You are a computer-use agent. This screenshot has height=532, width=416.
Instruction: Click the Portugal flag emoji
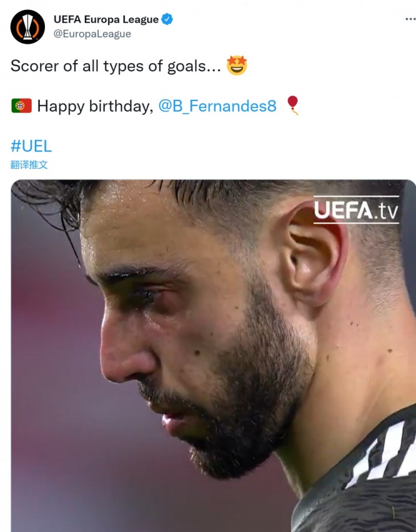pos(22,105)
